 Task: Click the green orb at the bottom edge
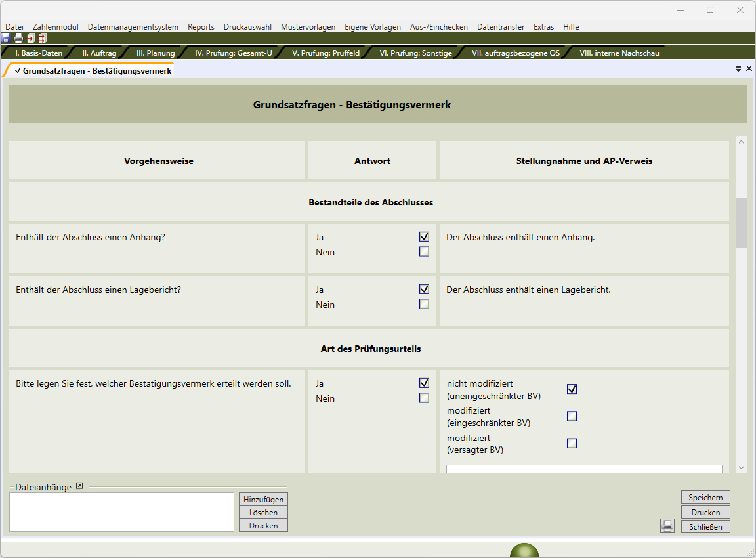pyautogui.click(x=524, y=551)
